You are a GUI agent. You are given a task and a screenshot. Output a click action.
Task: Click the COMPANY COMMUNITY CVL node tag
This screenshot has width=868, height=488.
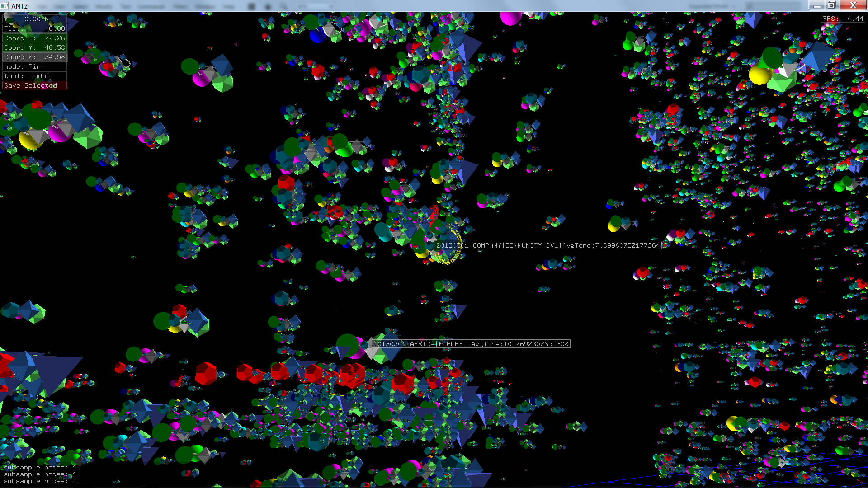[x=548, y=245]
